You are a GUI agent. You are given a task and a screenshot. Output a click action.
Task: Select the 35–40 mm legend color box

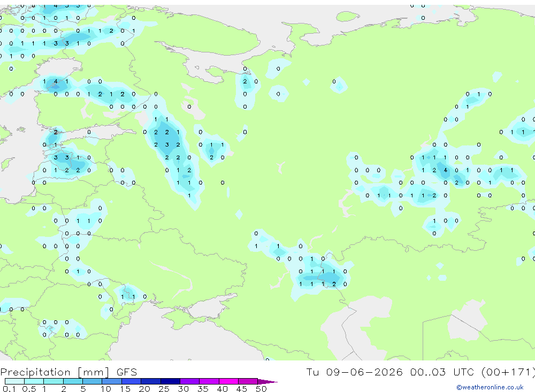pyautogui.click(x=209, y=381)
